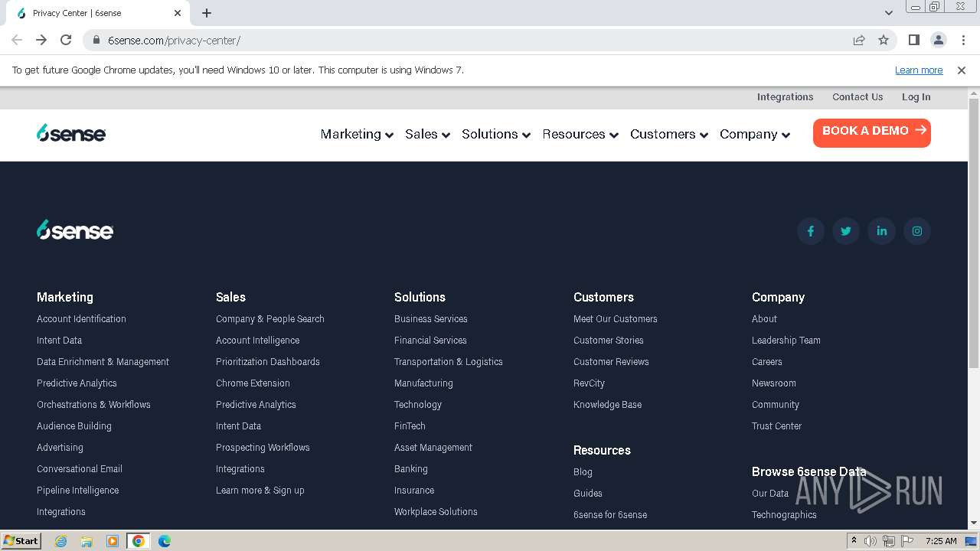The height and width of the screenshot is (551, 980).
Task: Open Chrome Extension under Sales
Action: point(253,383)
